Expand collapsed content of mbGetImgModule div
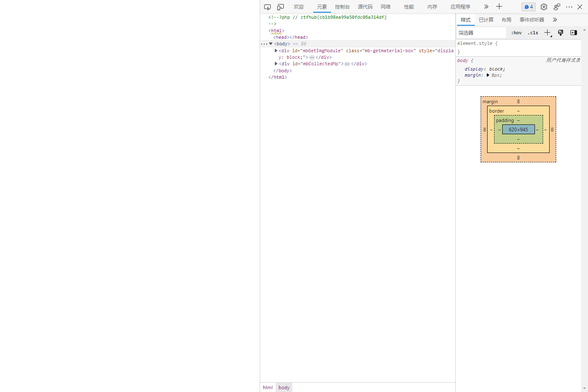 tap(312, 58)
